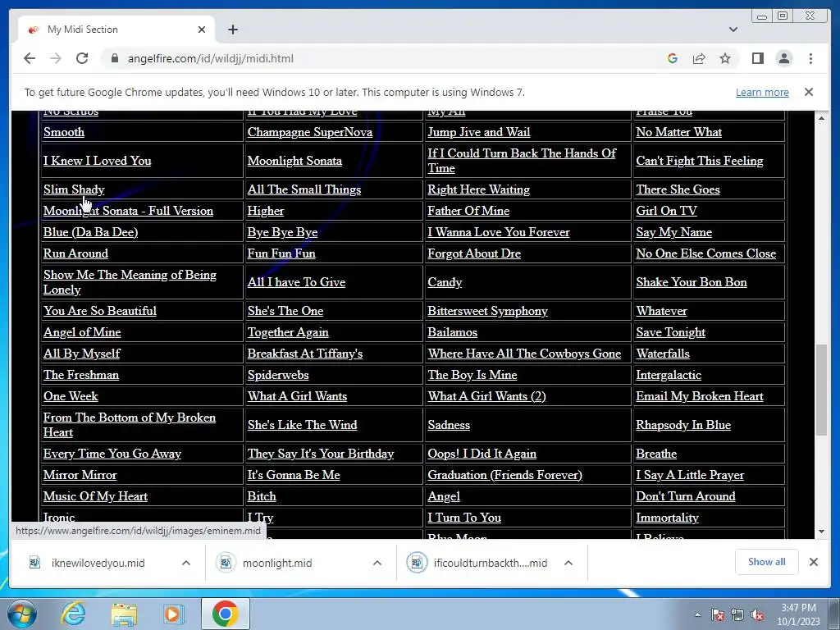Open the Slim Shady midi link
Screen dimensions: 840x630
[74, 189]
